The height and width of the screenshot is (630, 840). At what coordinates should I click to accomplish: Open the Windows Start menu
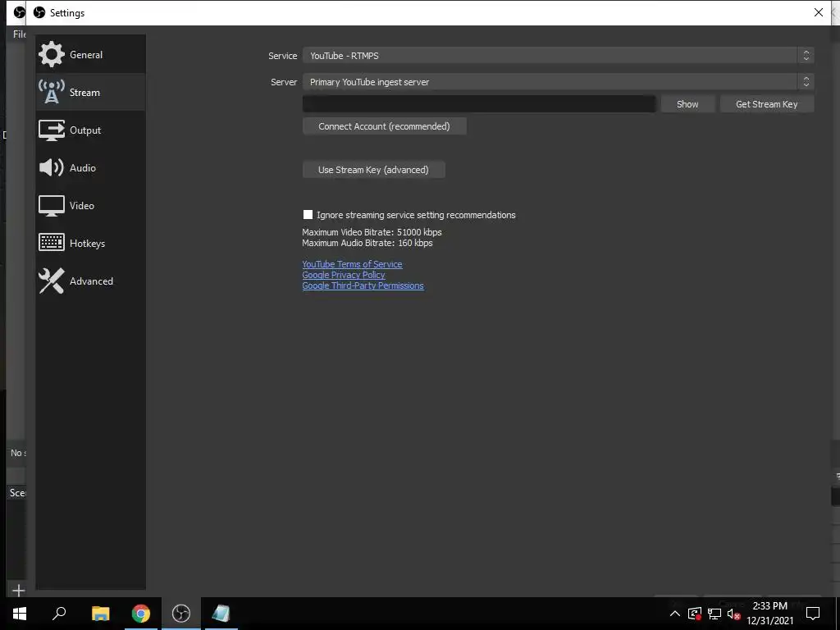20,614
